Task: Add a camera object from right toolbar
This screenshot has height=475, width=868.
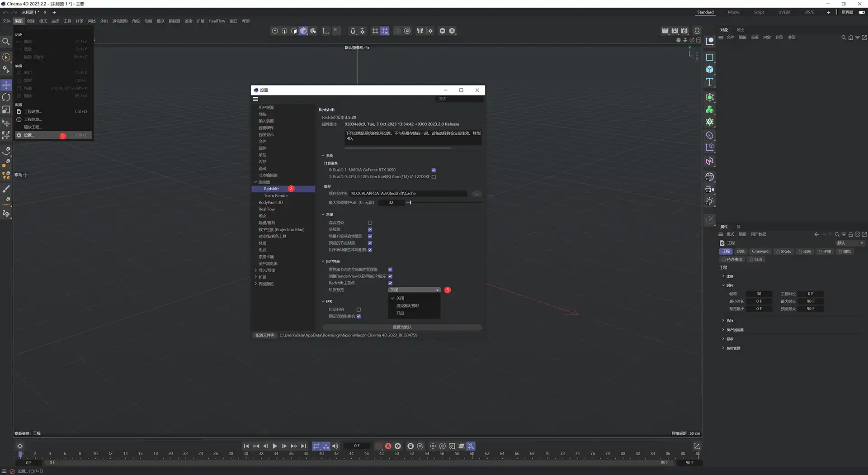Action: pos(710,189)
